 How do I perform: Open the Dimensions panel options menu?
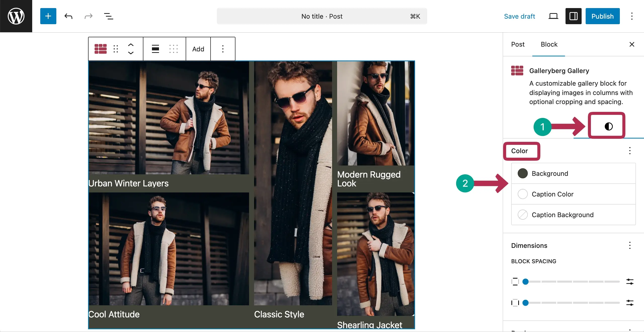pos(630,245)
